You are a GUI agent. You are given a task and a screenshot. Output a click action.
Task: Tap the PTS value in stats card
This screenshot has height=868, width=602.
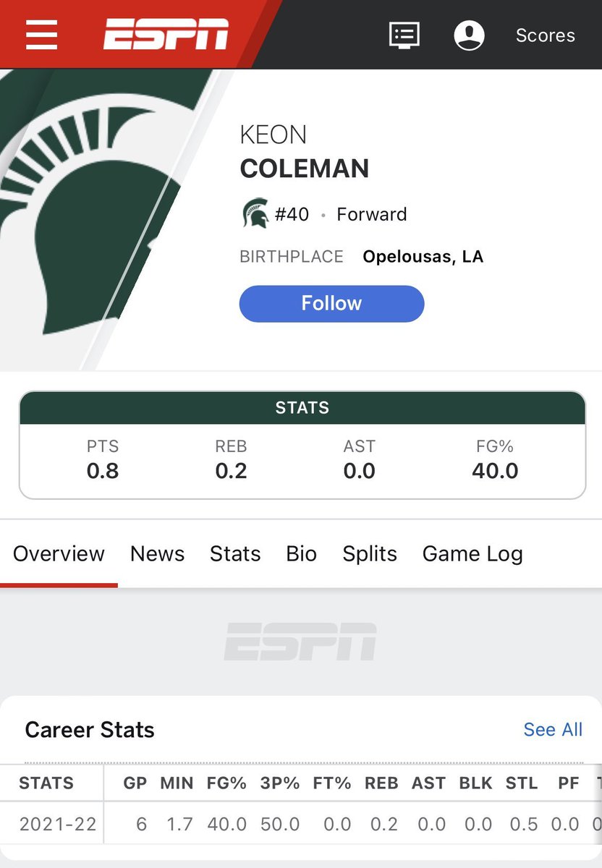[x=103, y=471]
